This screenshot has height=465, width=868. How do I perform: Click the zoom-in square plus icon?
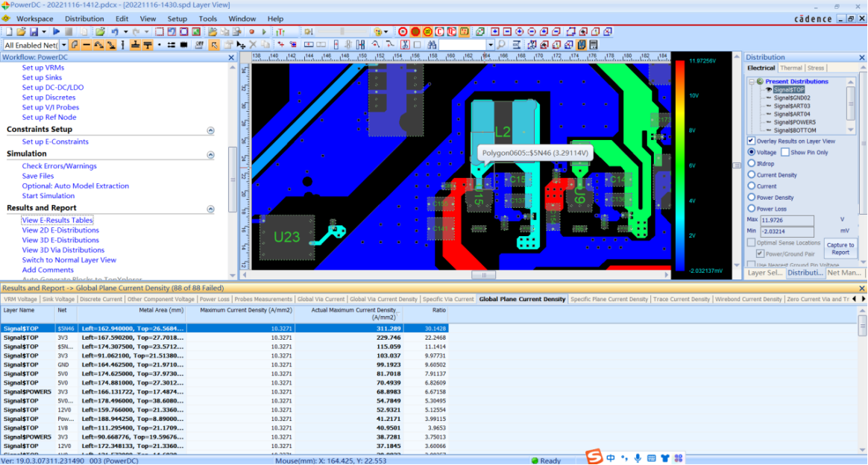[x=494, y=31]
